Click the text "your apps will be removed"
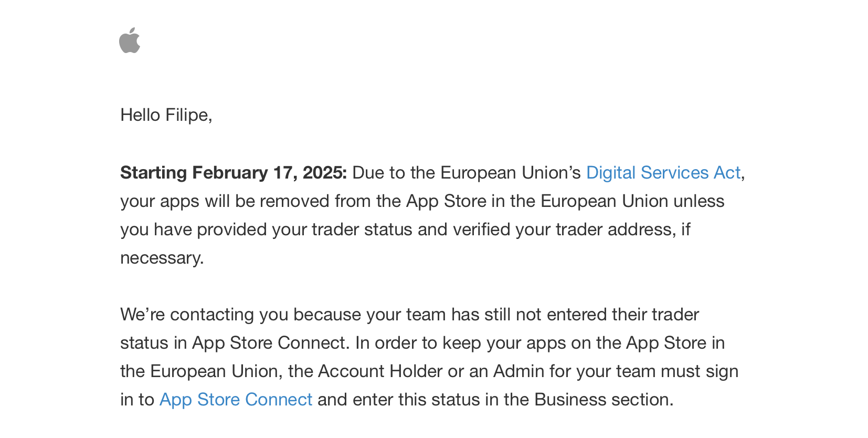The image size is (868, 438). [224, 201]
